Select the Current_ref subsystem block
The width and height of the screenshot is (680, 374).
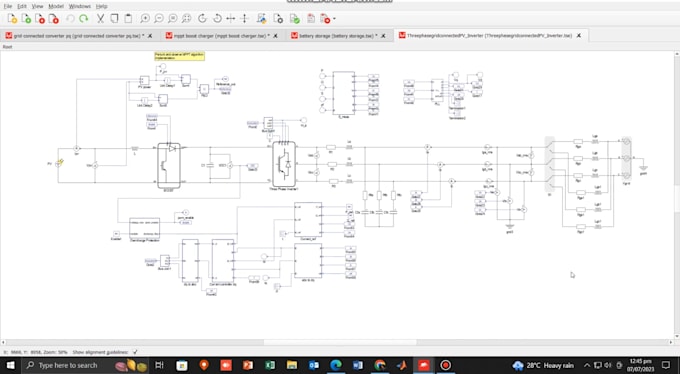[x=308, y=220]
